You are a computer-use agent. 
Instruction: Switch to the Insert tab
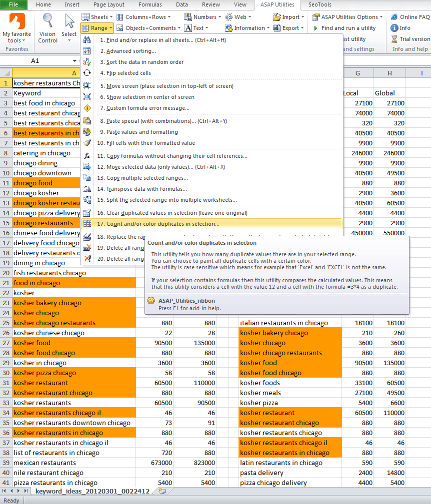pos(72,4)
